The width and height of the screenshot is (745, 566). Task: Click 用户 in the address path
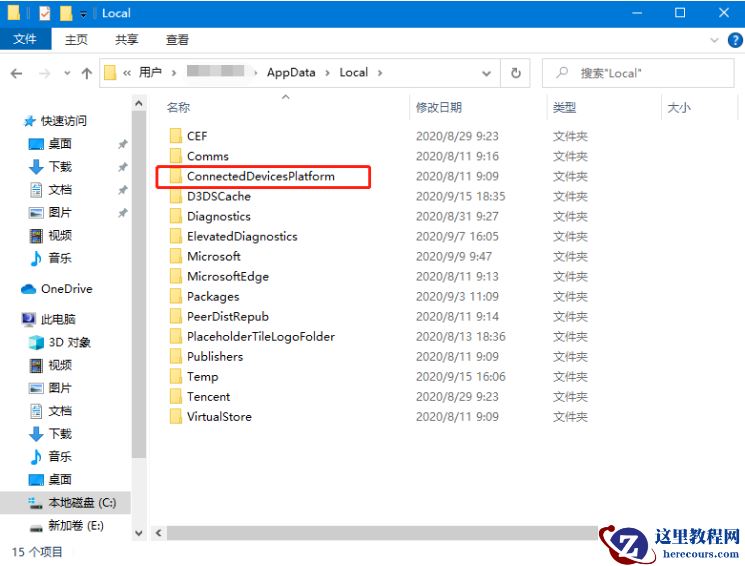point(150,72)
